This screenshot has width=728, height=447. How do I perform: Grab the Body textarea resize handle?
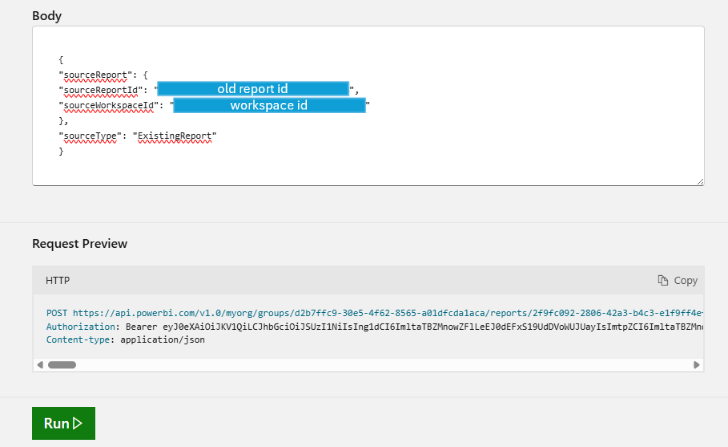pyautogui.click(x=699, y=181)
